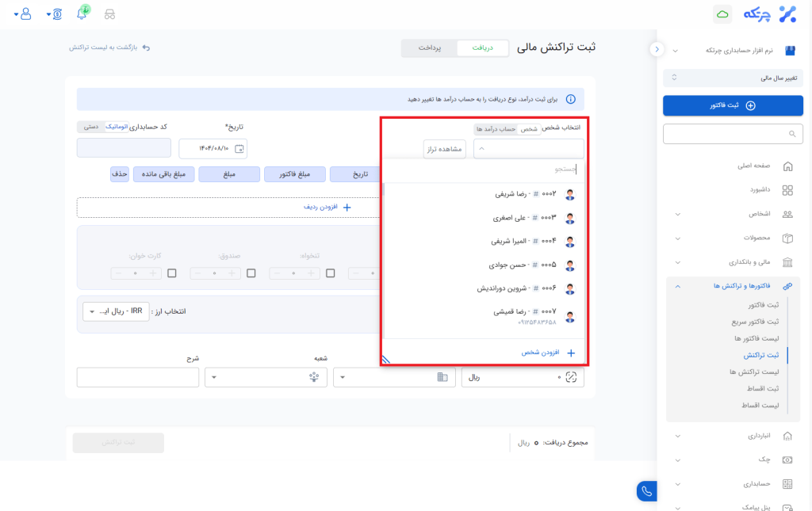Collapse sidebar with the round arrow button
The image size is (812, 511).
657,49
